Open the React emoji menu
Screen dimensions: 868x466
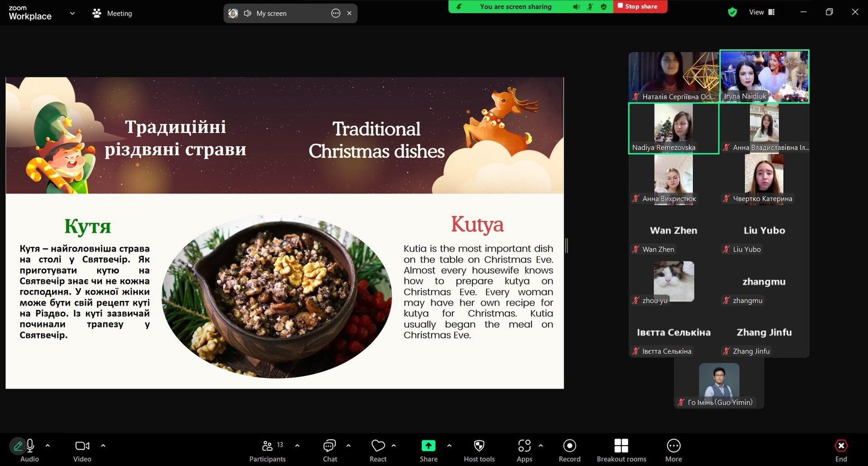pyautogui.click(x=378, y=451)
